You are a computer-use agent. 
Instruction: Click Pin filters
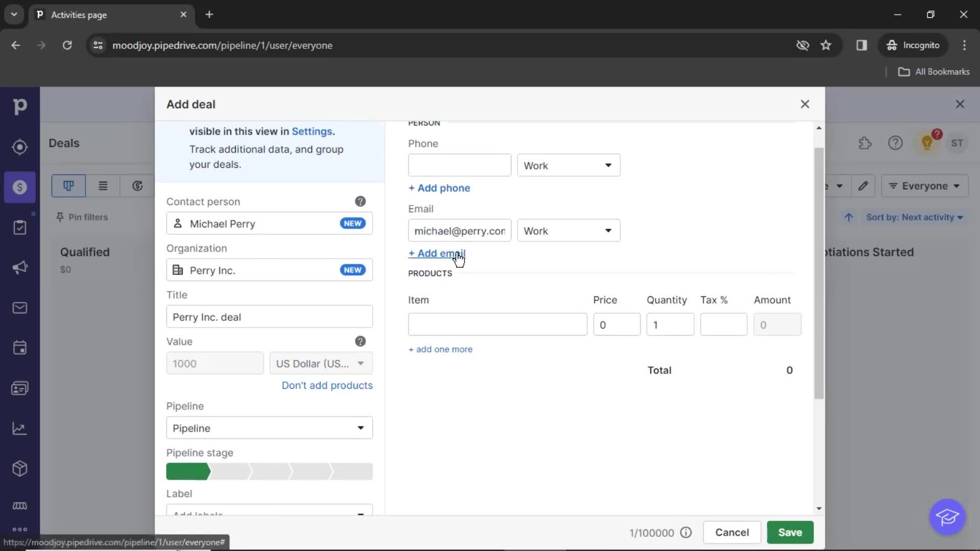tap(82, 217)
